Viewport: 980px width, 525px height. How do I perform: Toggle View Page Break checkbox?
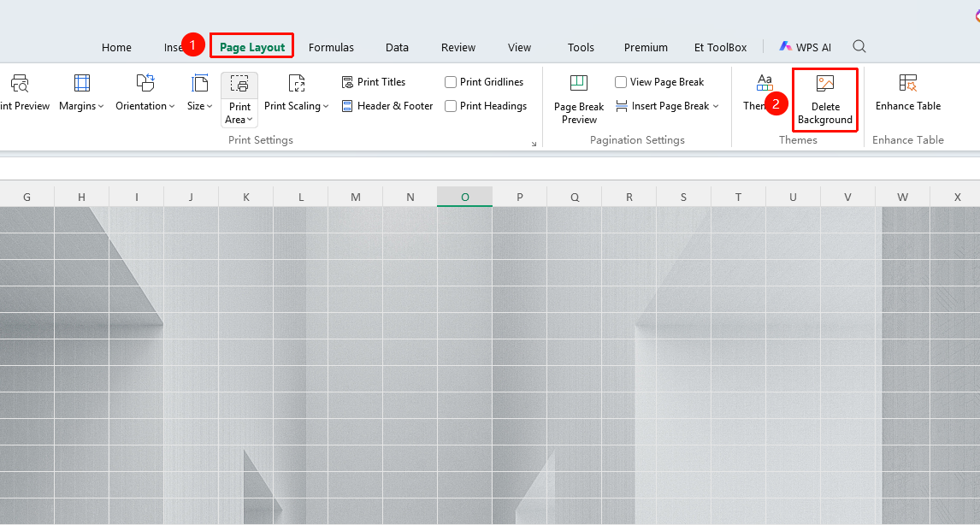tap(621, 82)
